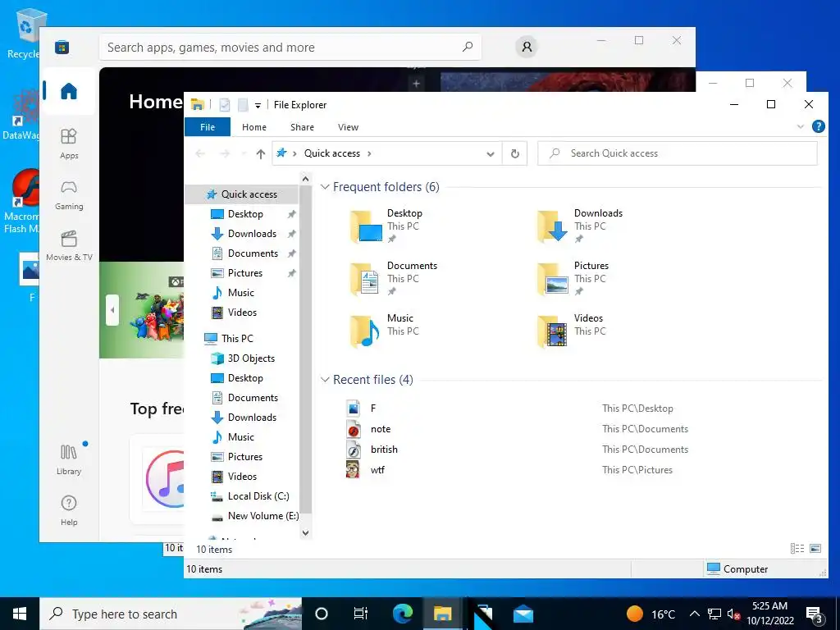The height and width of the screenshot is (630, 840).
Task: Open Apps section in Microsoft Store
Action: click(x=69, y=144)
